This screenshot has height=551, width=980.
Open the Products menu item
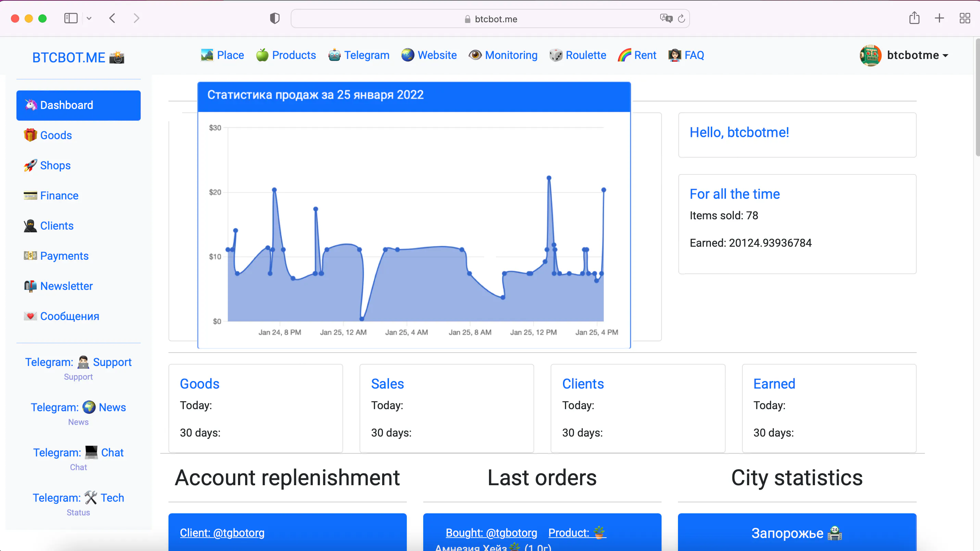pyautogui.click(x=286, y=55)
